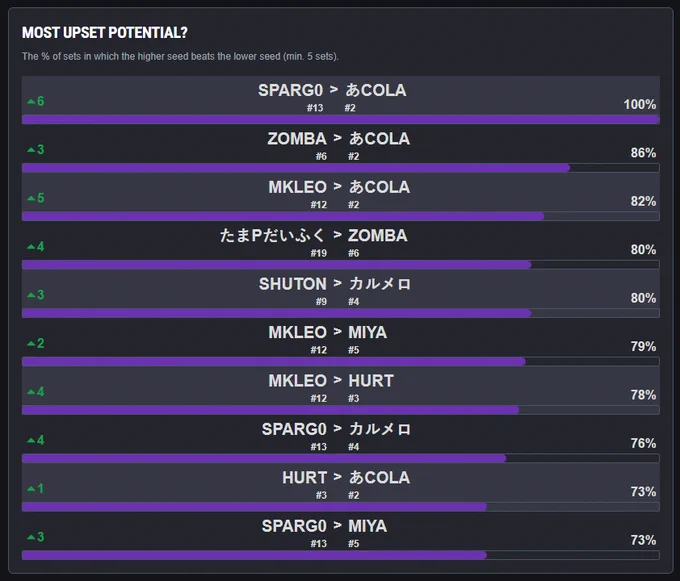Open SHUTON player name
The image size is (680, 581).
(x=293, y=284)
